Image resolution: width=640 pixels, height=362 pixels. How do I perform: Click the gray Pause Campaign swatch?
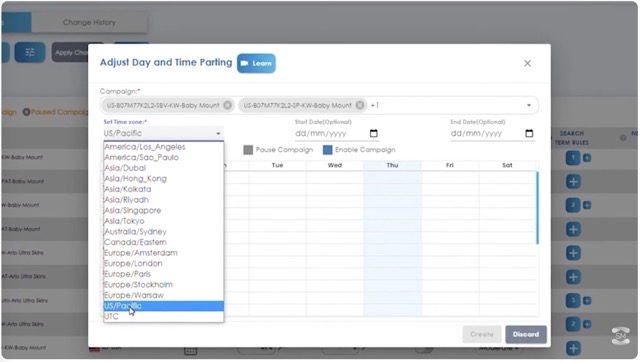tap(248, 150)
